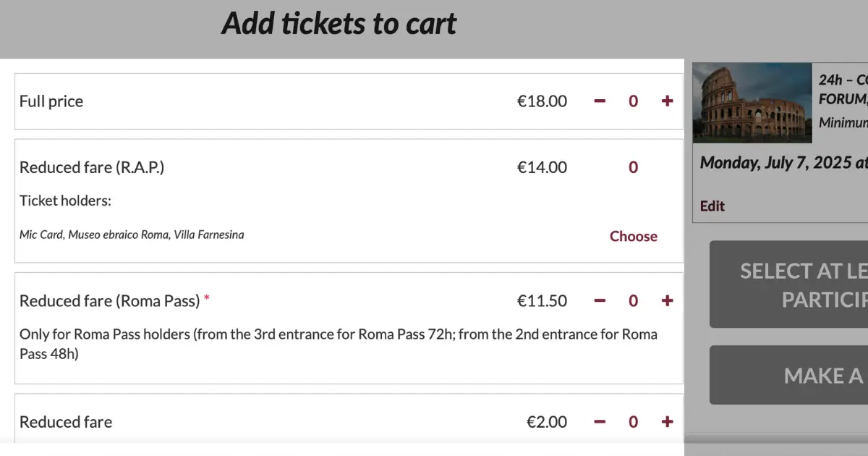Click the Roma Pass quantity value
This screenshot has height=456, width=868.
[x=633, y=300]
